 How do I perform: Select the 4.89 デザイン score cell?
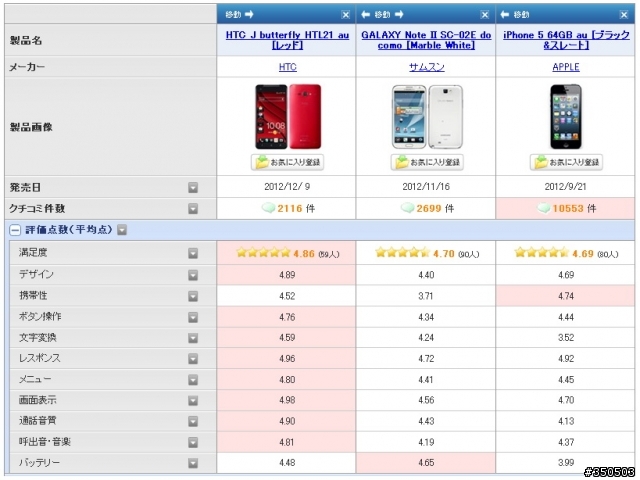287,275
